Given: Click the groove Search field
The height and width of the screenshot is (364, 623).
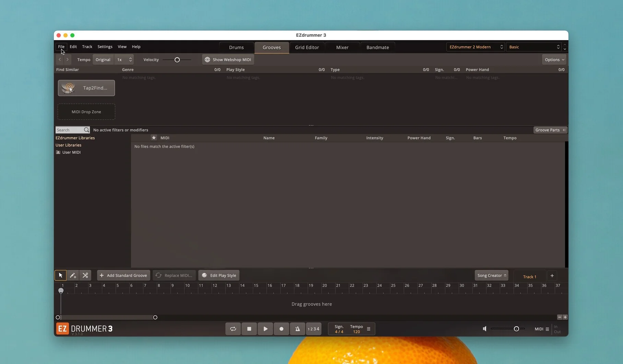Looking at the screenshot, I should click(x=70, y=130).
